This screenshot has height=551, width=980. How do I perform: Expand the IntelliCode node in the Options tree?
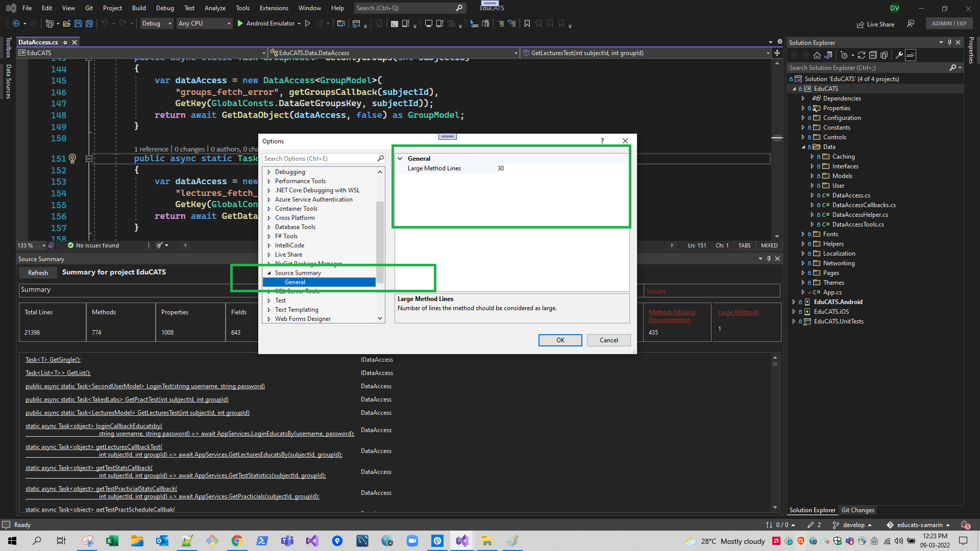(x=269, y=245)
